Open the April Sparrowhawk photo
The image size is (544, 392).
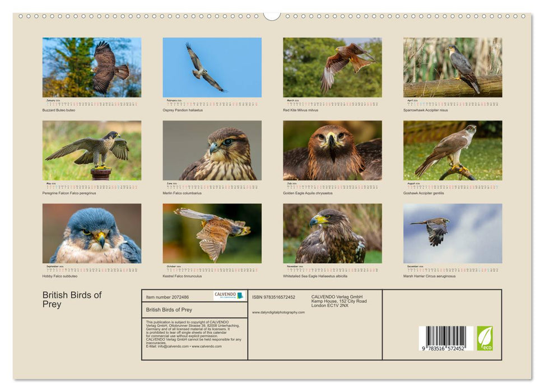pyautogui.click(x=454, y=67)
